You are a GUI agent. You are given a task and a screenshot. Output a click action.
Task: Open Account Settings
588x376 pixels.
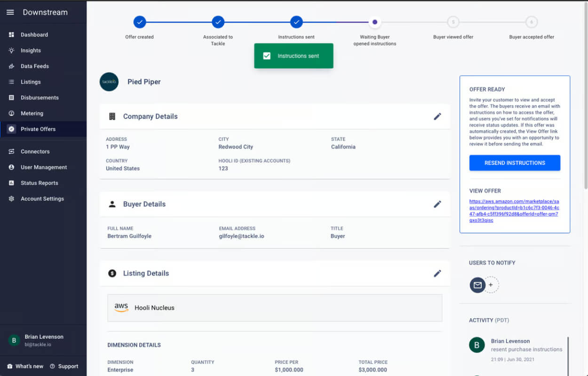coord(43,199)
